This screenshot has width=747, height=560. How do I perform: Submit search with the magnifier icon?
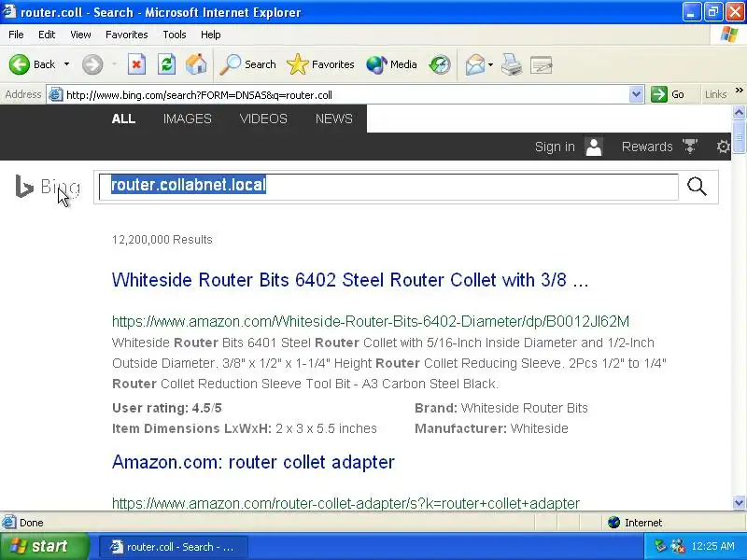[697, 186]
